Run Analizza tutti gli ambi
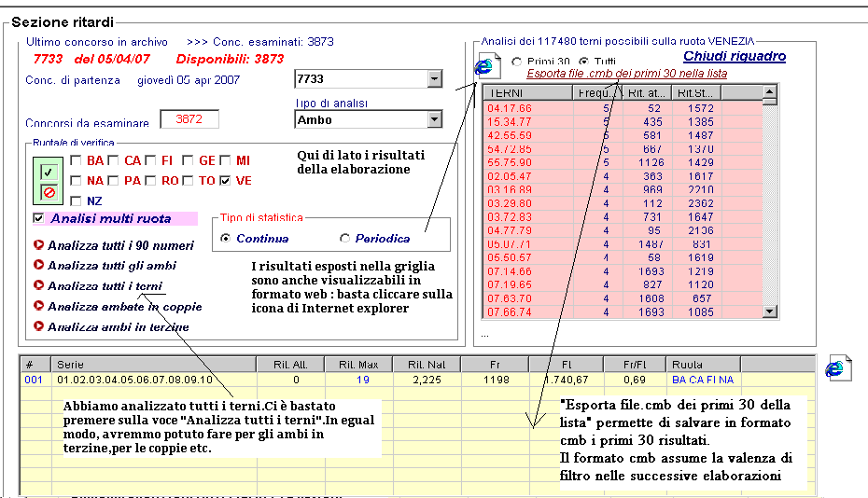 (x=112, y=266)
